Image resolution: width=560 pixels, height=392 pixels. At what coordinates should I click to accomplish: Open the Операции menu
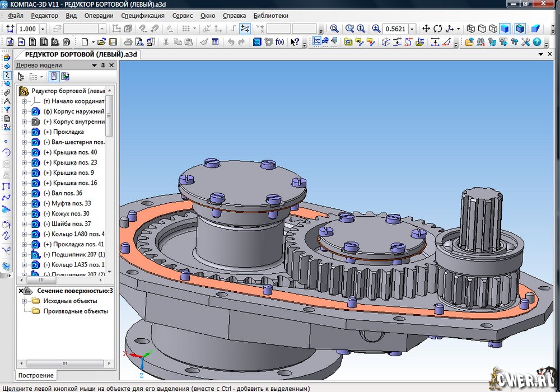click(100, 16)
